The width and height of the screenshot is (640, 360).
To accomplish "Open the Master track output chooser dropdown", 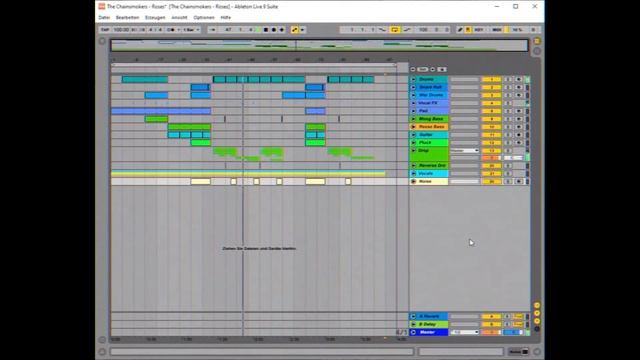I will pyautogui.click(x=464, y=332).
